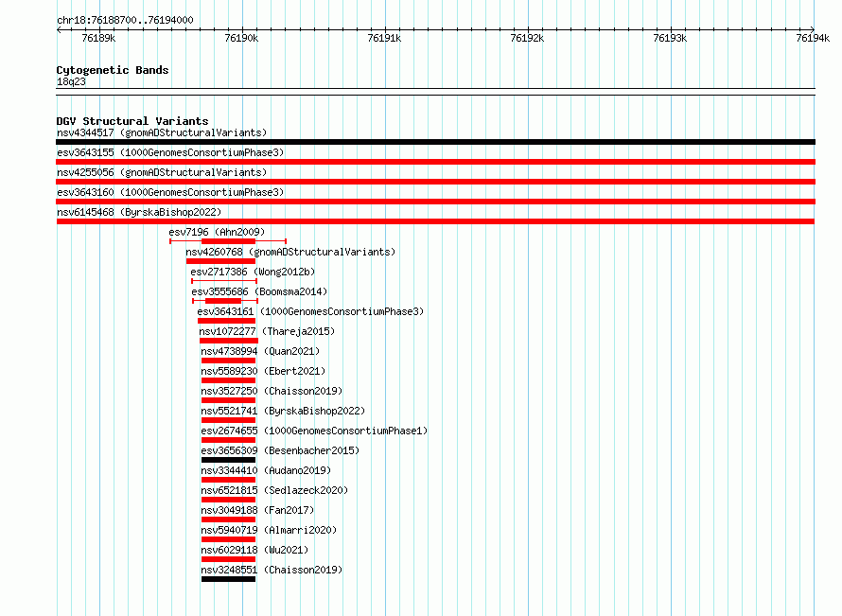The image size is (842, 616).
Task: Click the black bar under nsv4344517
Action: pos(435,142)
